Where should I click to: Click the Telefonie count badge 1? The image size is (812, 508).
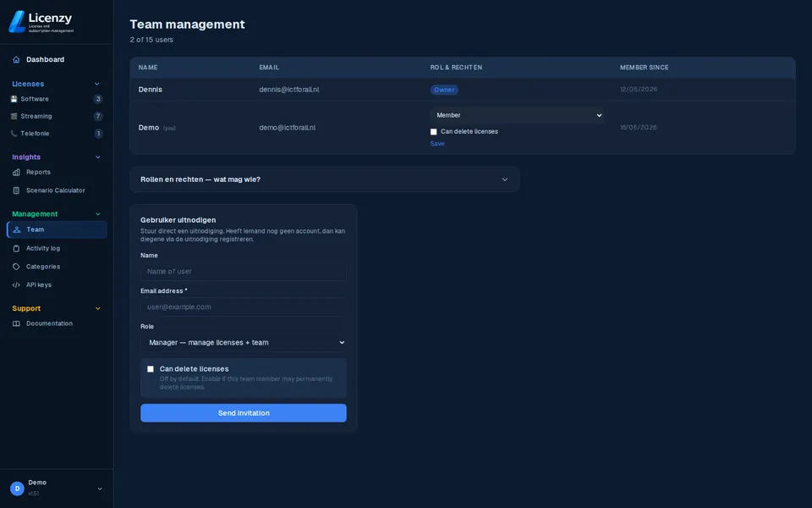(x=98, y=134)
